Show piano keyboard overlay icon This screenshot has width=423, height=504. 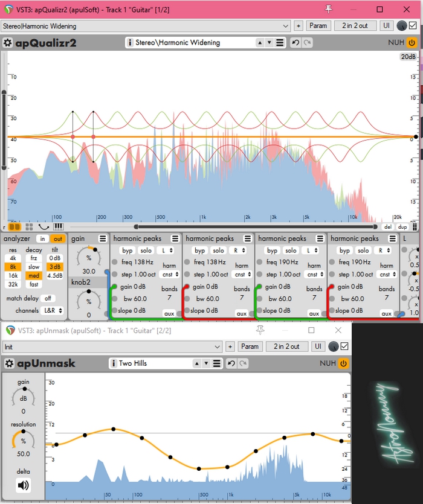[59, 227]
